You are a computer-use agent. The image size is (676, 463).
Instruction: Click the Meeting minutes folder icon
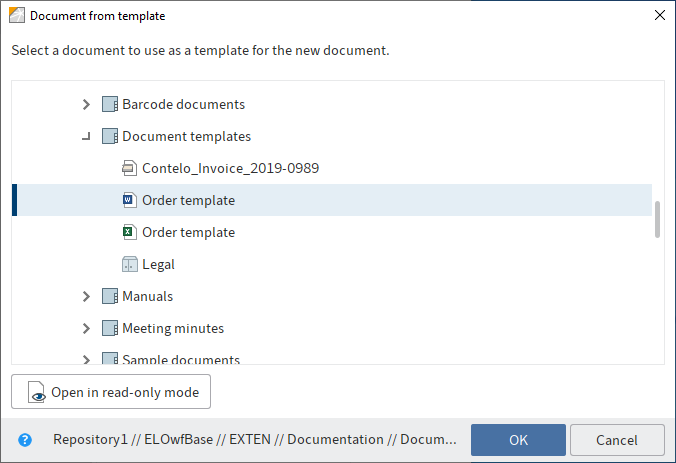109,328
